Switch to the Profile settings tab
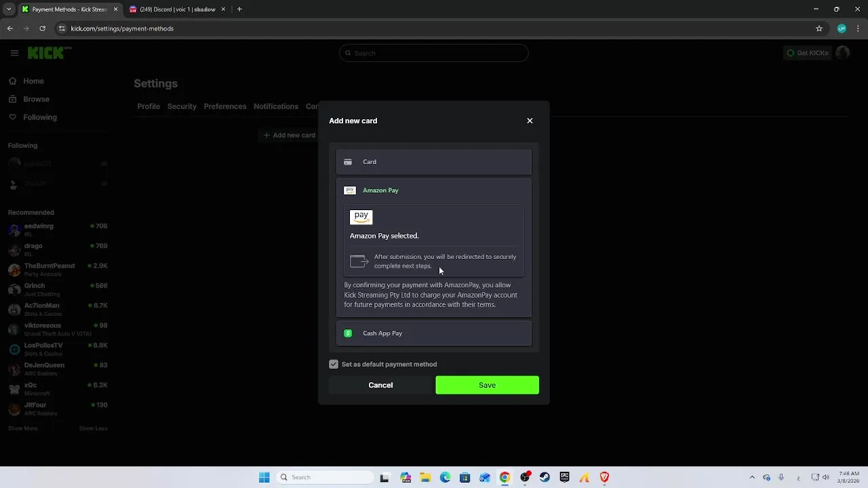The height and width of the screenshot is (488, 868). point(149,106)
